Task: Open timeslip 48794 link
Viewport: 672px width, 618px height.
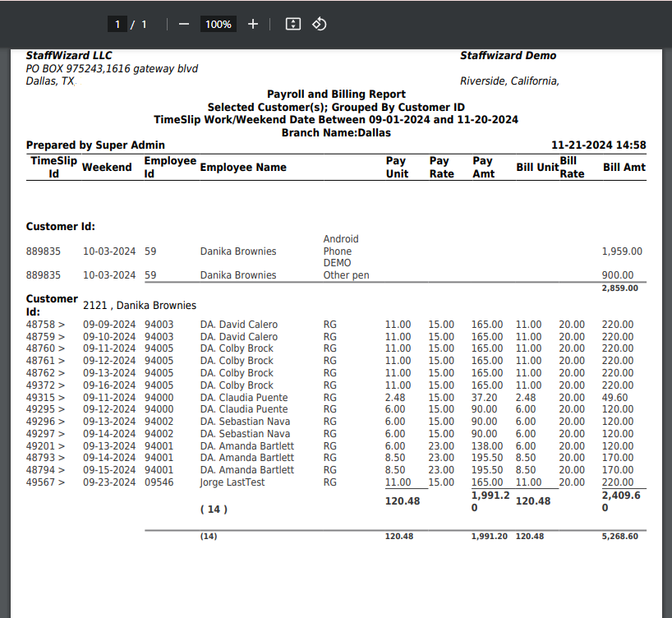Action: click(45, 470)
